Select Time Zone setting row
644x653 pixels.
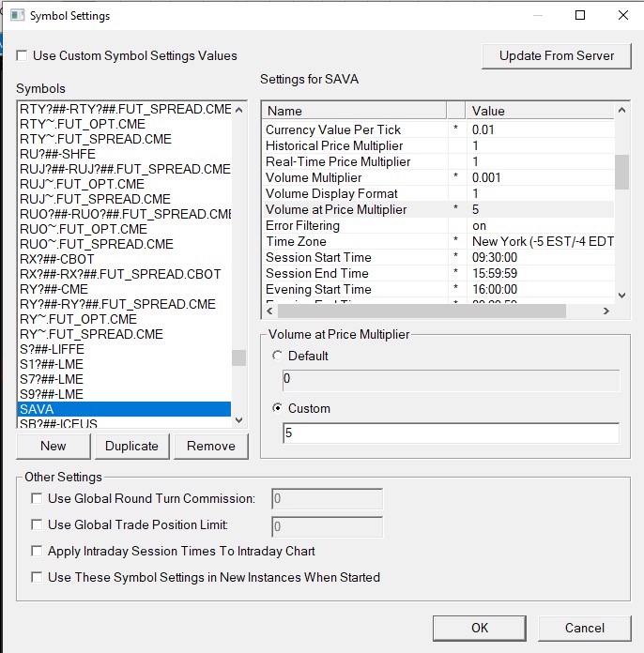[438, 241]
